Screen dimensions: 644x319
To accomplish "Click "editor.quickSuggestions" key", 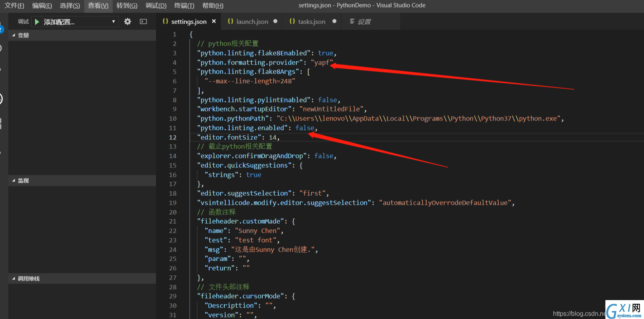I will pyautogui.click(x=244, y=165).
